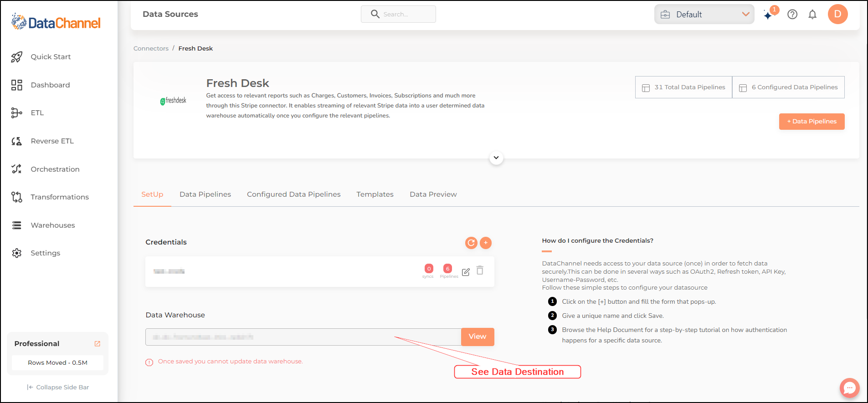Open the user avatar D menu
The width and height of the screenshot is (868, 403).
coord(837,14)
